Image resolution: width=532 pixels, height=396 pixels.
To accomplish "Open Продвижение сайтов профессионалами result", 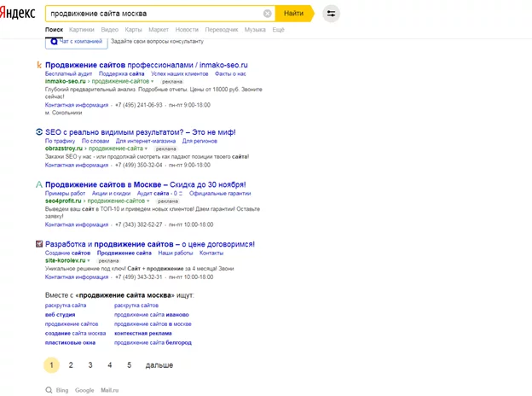I will [147, 65].
